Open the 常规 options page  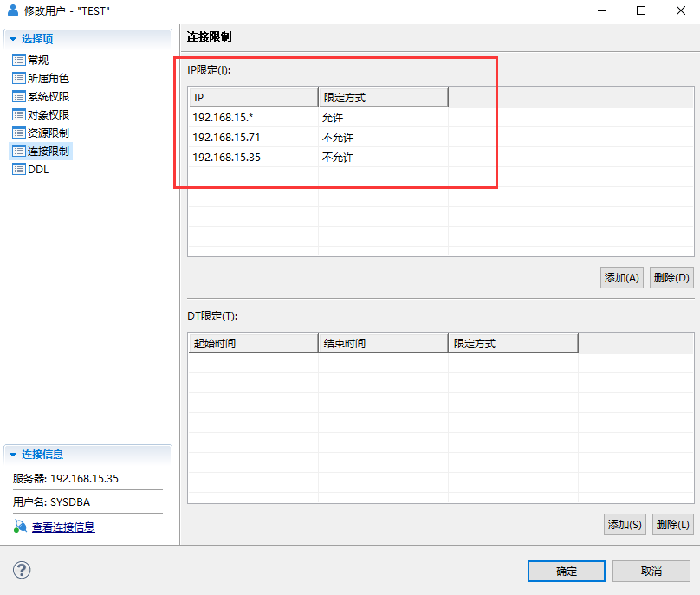38,60
